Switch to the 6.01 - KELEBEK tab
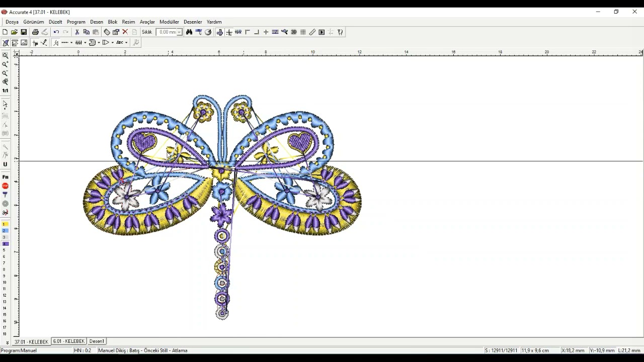644x362 pixels. coord(69,341)
